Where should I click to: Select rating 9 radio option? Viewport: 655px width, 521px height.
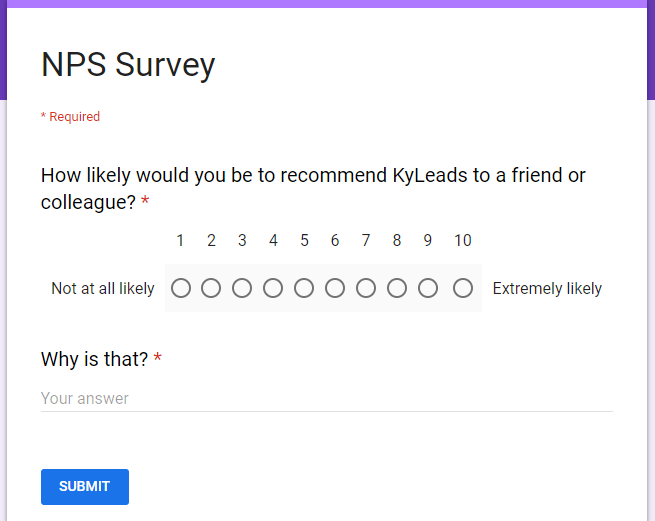point(428,288)
